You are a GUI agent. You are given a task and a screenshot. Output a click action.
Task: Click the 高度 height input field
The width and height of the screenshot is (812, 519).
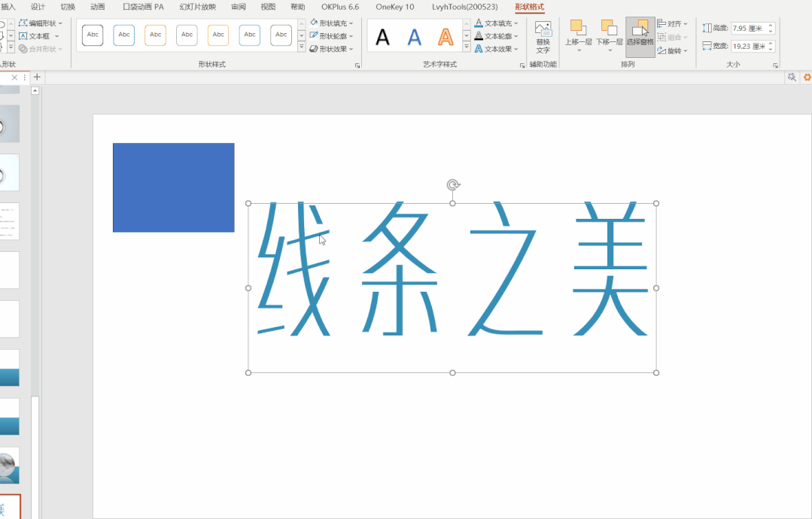pyautogui.click(x=748, y=28)
